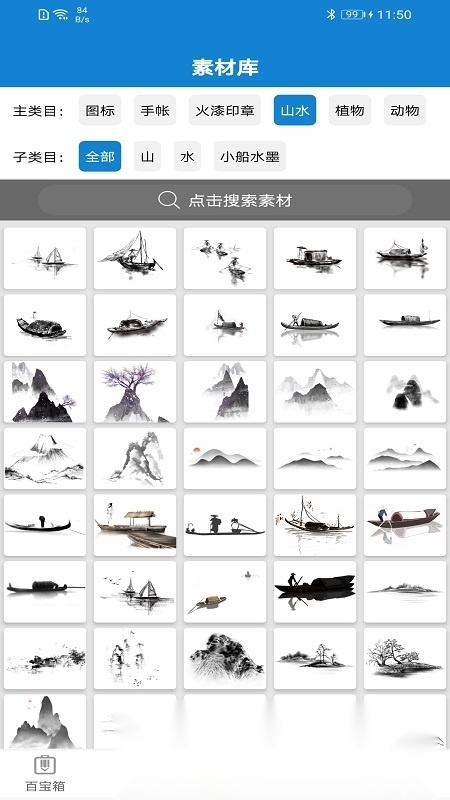This screenshot has height=800, width=450.
Task: Pick the bare twisted tree on islet thumbnail
Action: pos(405,658)
